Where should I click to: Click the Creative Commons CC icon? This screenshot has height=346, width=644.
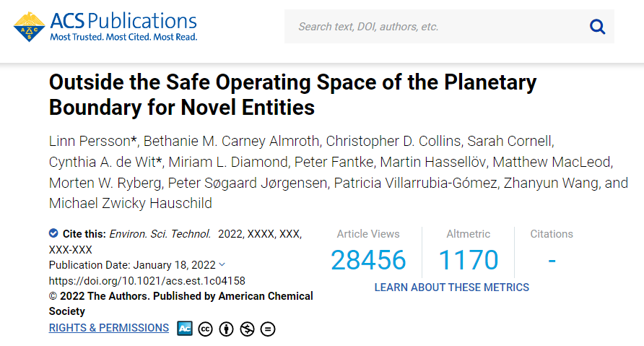[205, 329]
